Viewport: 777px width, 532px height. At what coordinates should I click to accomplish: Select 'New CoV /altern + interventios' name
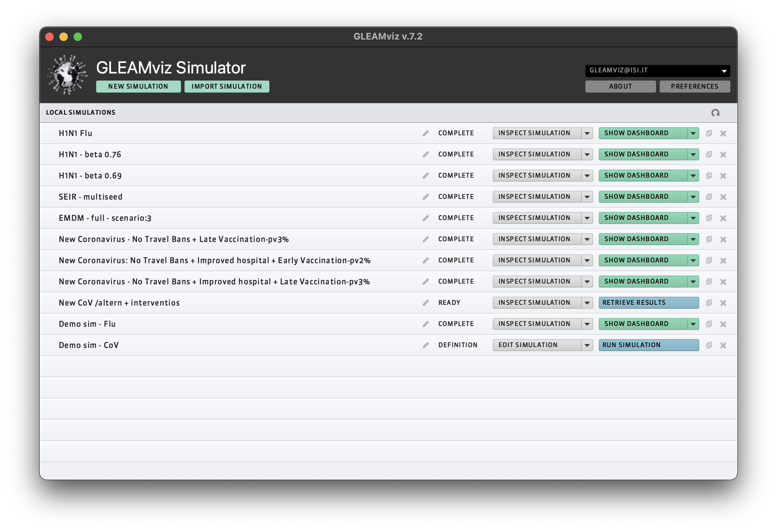[x=119, y=303]
